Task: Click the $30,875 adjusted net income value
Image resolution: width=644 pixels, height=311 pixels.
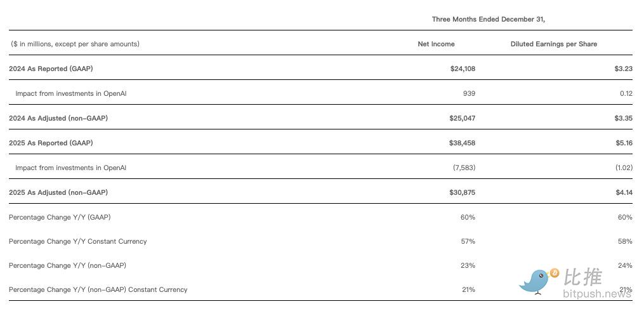Action: pos(463,192)
